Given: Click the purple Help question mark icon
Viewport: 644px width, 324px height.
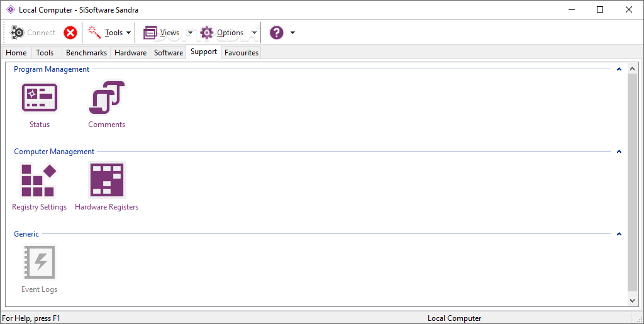Looking at the screenshot, I should click(x=277, y=33).
